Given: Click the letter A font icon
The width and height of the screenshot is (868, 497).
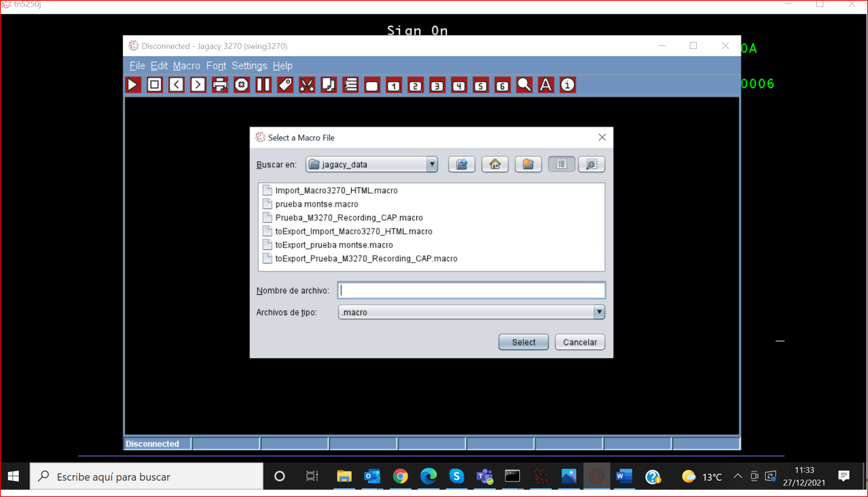Looking at the screenshot, I should (546, 86).
